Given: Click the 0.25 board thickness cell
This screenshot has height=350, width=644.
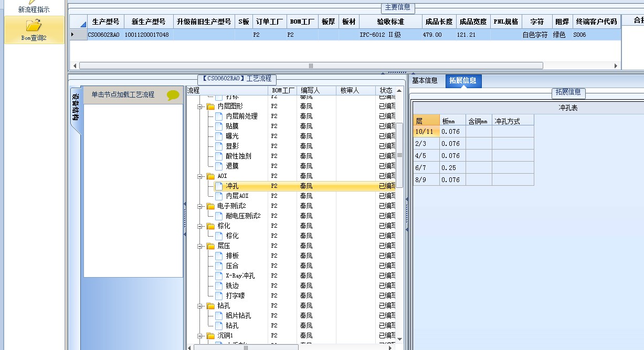Looking at the screenshot, I should (x=452, y=167).
